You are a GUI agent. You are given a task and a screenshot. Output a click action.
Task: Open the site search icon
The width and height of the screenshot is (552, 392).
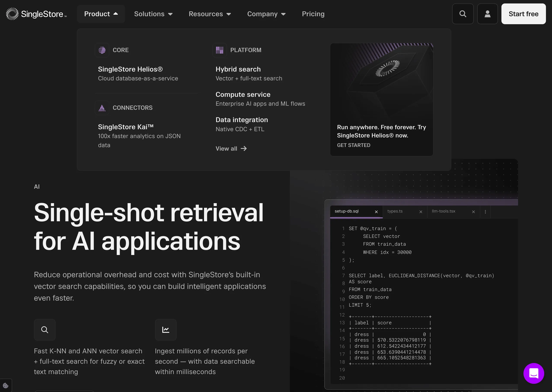point(463,14)
